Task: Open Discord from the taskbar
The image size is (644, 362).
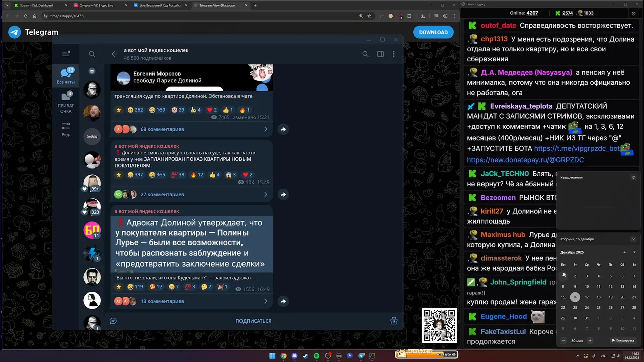Action: point(294,356)
